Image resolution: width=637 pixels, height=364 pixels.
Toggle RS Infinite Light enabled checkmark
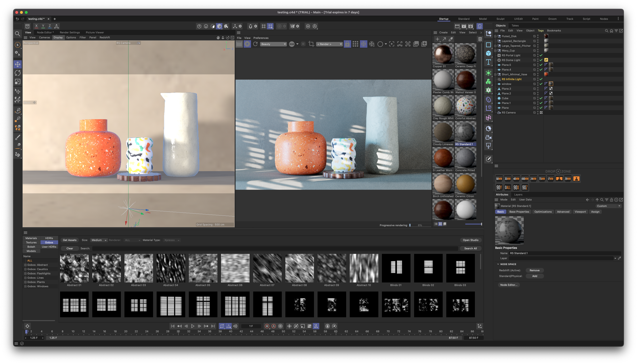[x=541, y=79]
